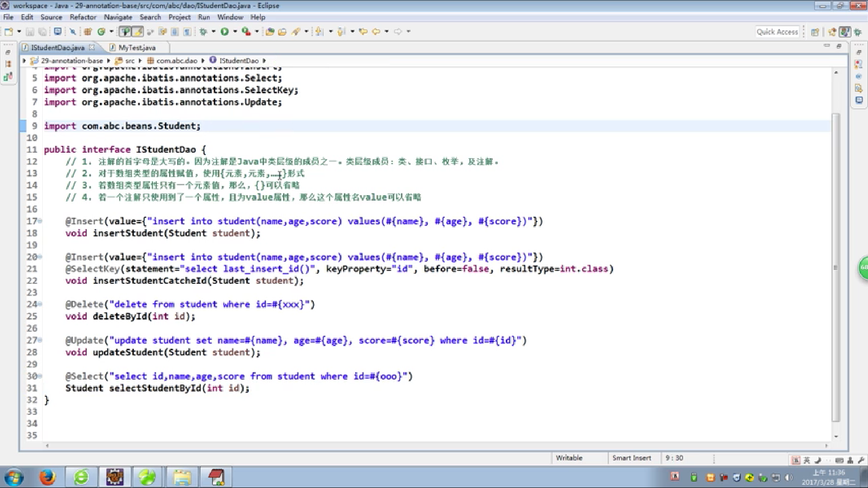The image size is (868, 488).
Task: Open the Back history dropdown arrow
Action: 387,32
